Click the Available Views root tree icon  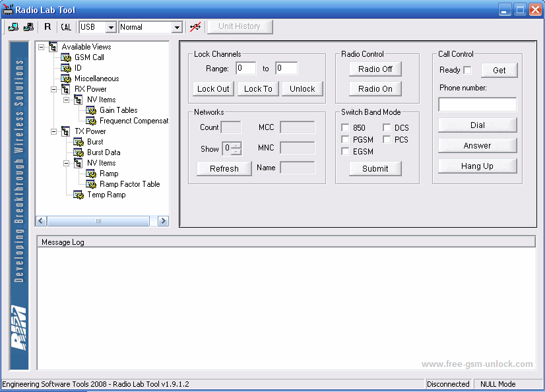[x=53, y=47]
